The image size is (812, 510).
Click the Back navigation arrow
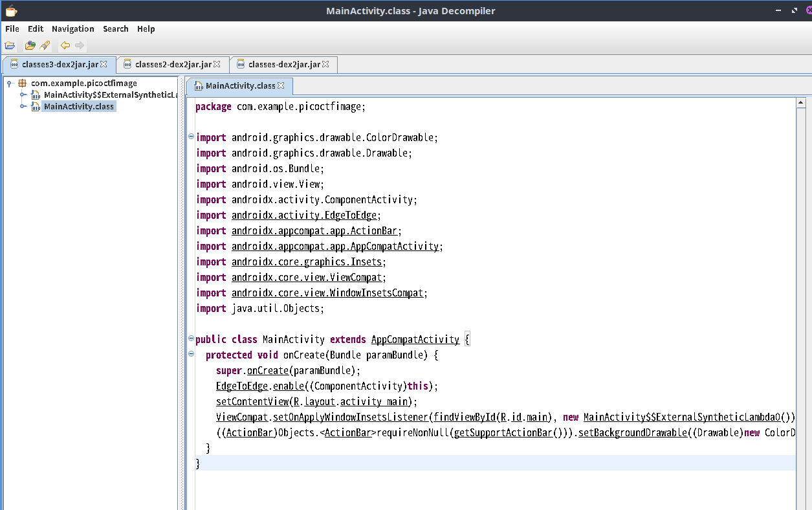tap(65, 45)
